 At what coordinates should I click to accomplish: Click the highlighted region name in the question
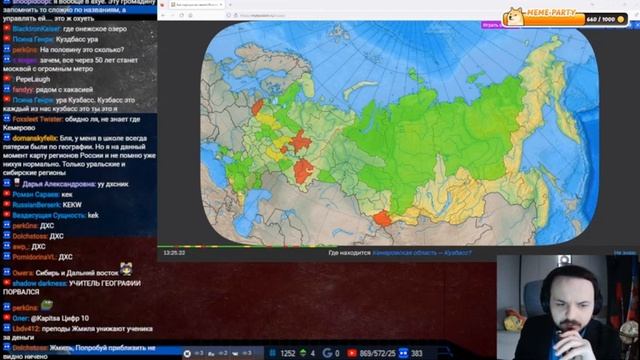(422, 253)
